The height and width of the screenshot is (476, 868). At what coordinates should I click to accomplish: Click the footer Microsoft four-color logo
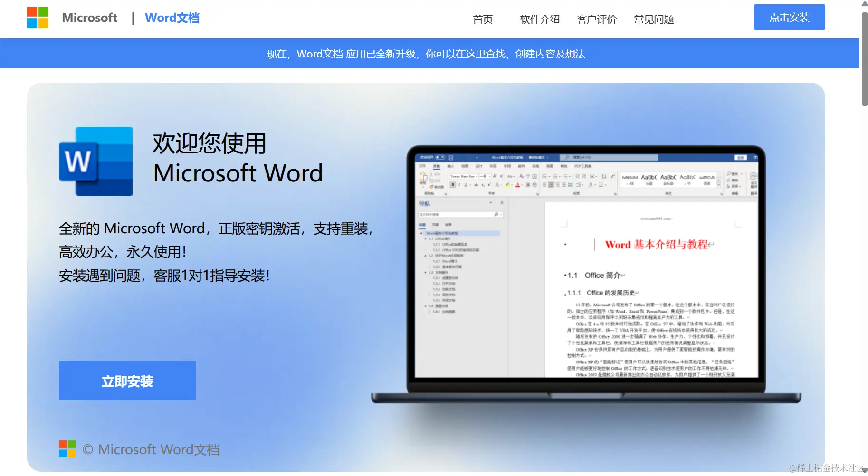67,449
